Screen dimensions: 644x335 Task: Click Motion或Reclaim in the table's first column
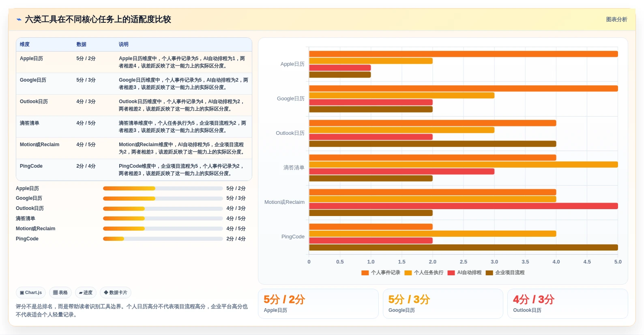coord(39,145)
